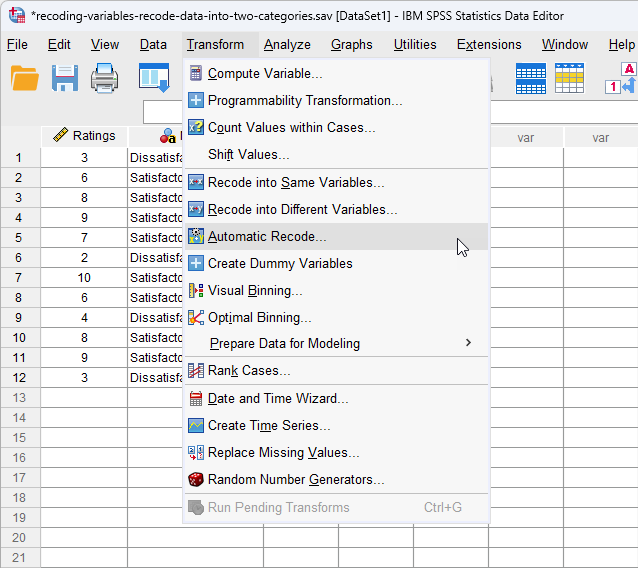
Task: Open the Extensions menu
Action: tap(489, 44)
